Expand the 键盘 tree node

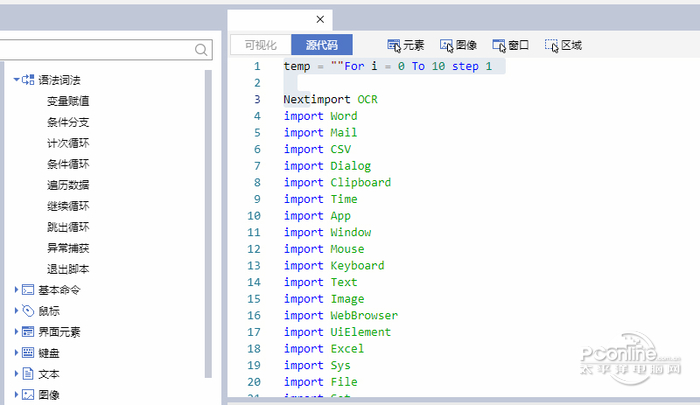pos(17,353)
